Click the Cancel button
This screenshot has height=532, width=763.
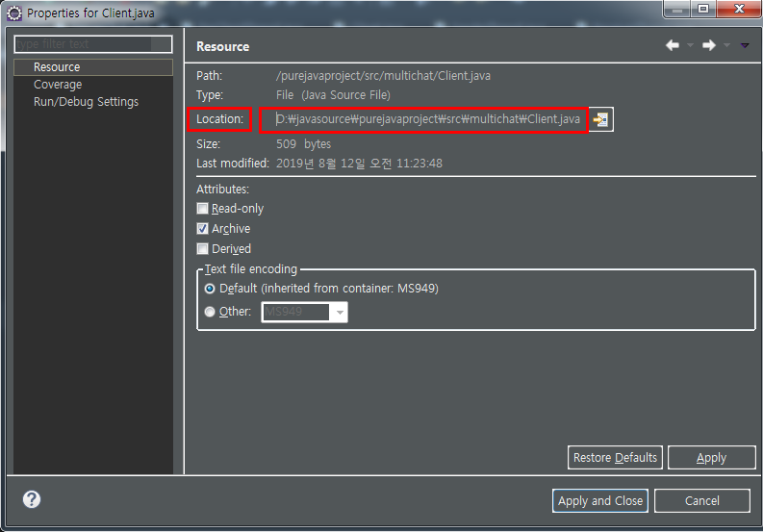[701, 501]
